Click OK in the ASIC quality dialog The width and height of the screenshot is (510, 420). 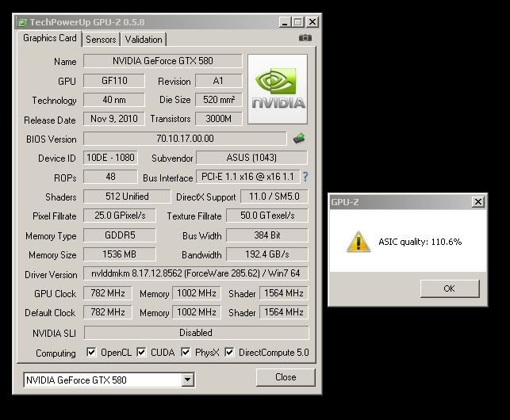pos(450,288)
